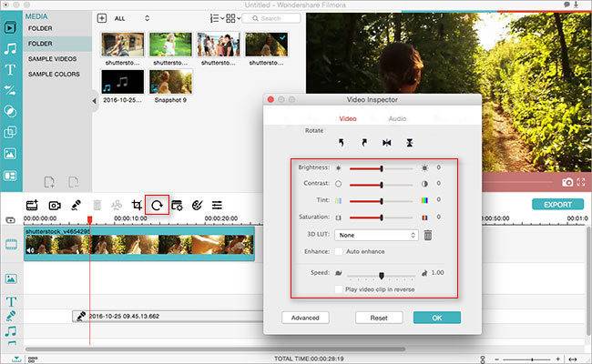Select the Text/Titles tool in the left sidebar
Image resolution: width=592 pixels, height=364 pixels.
[x=11, y=67]
